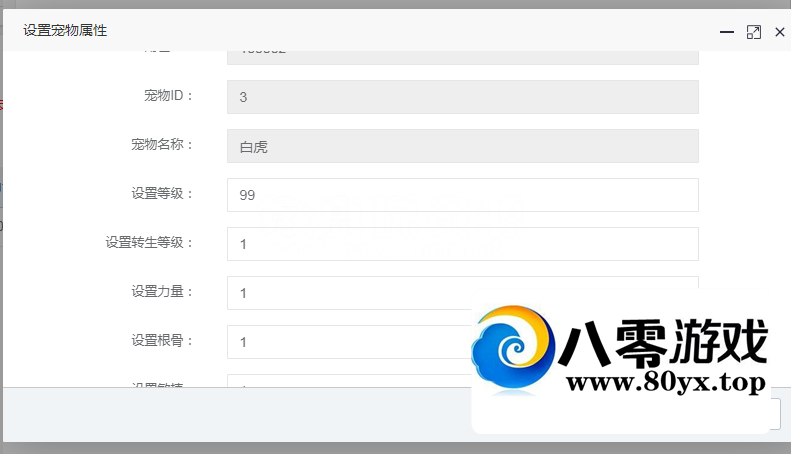This screenshot has height=454, width=791.
Task: Click the 设置根骨 label
Action: click(162, 340)
